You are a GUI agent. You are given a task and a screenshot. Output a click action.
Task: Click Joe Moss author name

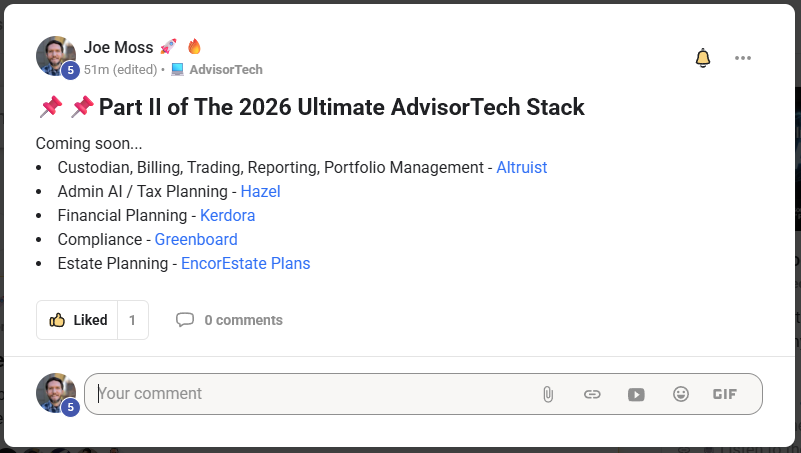click(119, 47)
